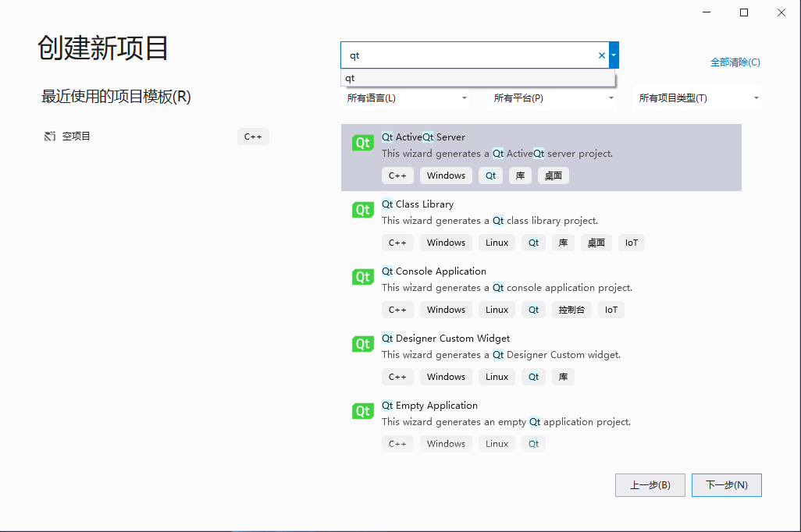
Task: Open the 所有平台(P) platform filter
Action: [x=552, y=98]
